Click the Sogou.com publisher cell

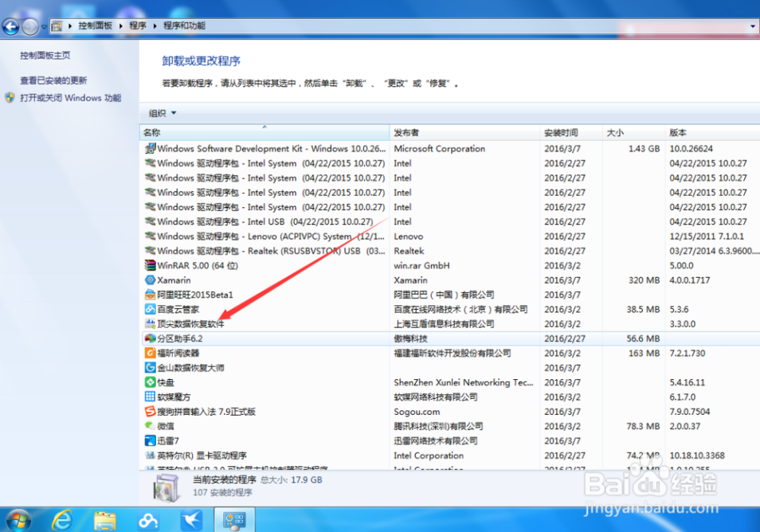[417, 412]
